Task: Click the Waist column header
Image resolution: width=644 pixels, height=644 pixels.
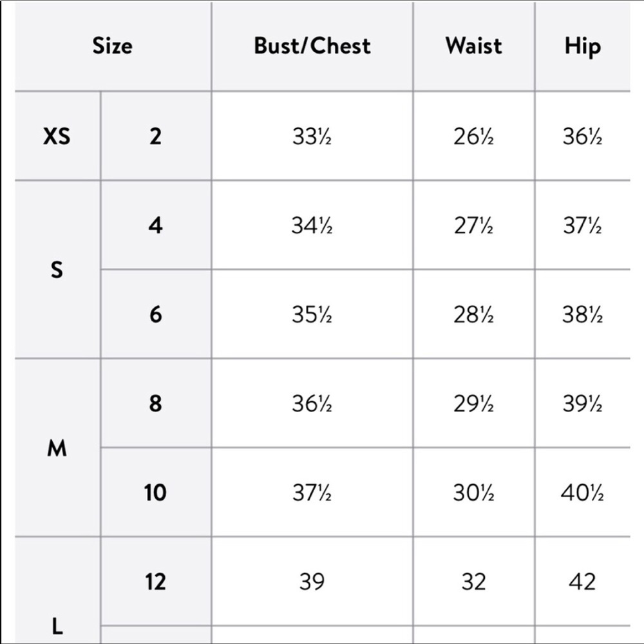Action: [x=473, y=46]
